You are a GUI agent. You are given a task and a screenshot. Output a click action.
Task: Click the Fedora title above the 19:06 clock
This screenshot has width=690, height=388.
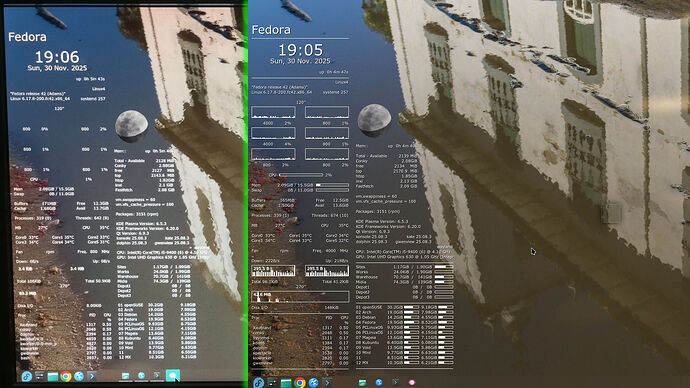pos(27,37)
